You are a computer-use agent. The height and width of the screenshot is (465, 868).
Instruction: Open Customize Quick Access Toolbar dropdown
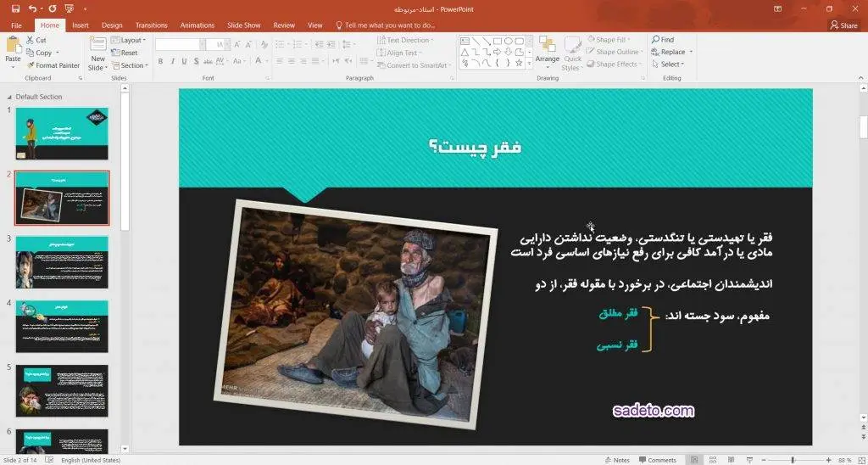(85, 8)
